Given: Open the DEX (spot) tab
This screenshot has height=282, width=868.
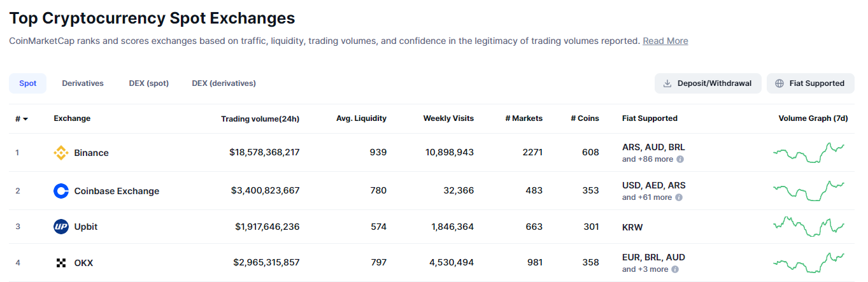Looking at the screenshot, I should click(149, 83).
